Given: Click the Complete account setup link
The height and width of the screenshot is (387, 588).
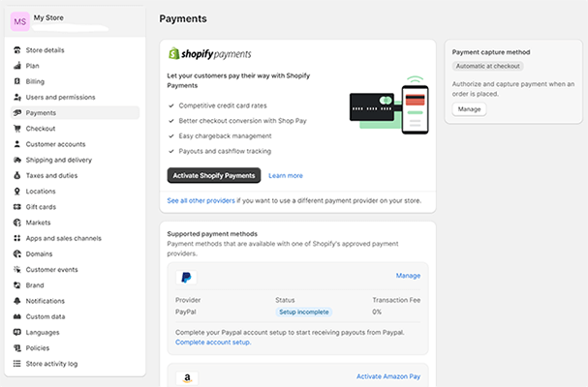Looking at the screenshot, I should tap(213, 342).
